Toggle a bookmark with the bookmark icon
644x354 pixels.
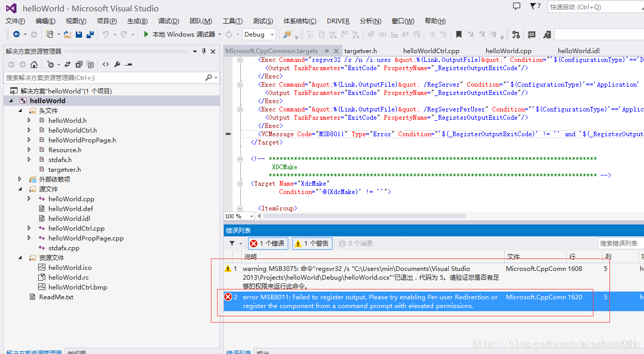pyautogui.click(x=458, y=35)
